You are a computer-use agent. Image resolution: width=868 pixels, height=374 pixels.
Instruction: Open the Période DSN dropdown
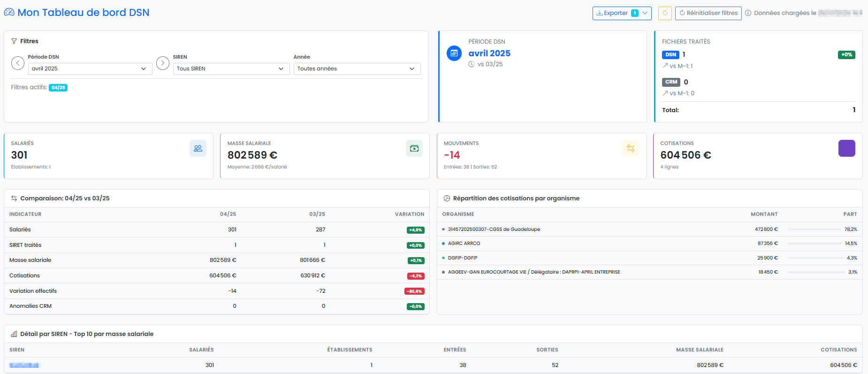point(90,69)
